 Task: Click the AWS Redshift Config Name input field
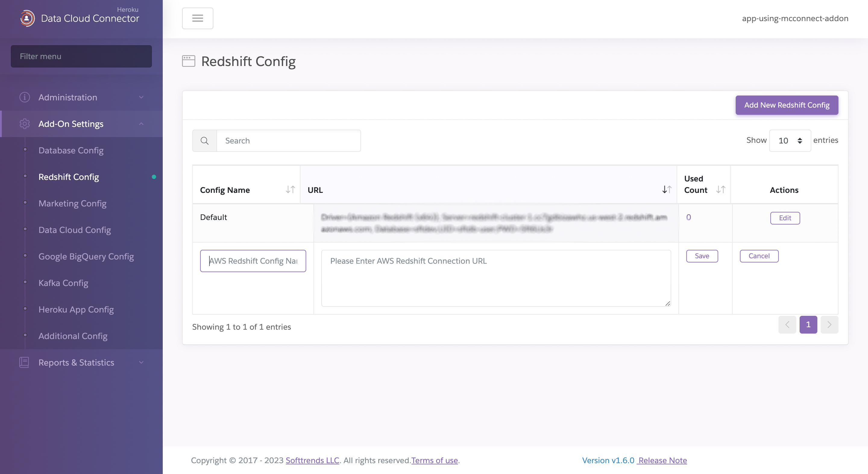[x=253, y=261]
